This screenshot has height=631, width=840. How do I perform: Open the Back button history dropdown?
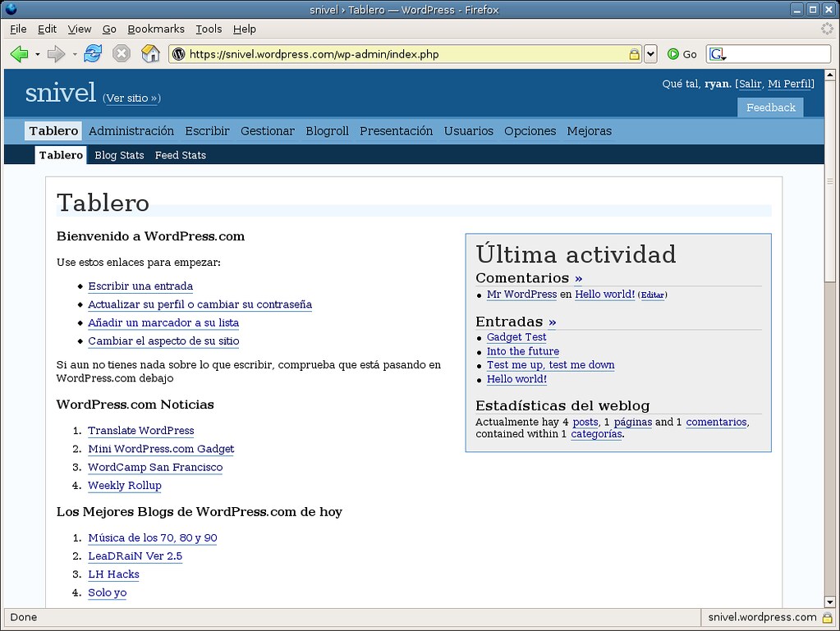click(x=38, y=54)
